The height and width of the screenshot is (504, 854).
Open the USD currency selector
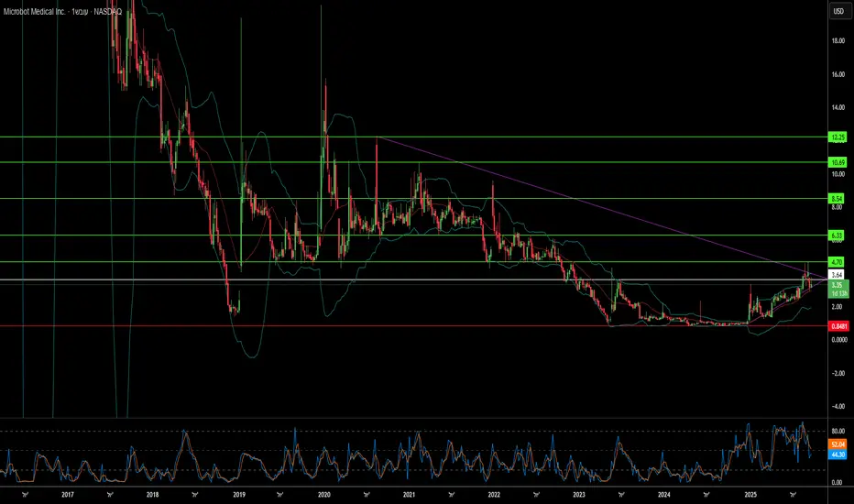coord(838,11)
